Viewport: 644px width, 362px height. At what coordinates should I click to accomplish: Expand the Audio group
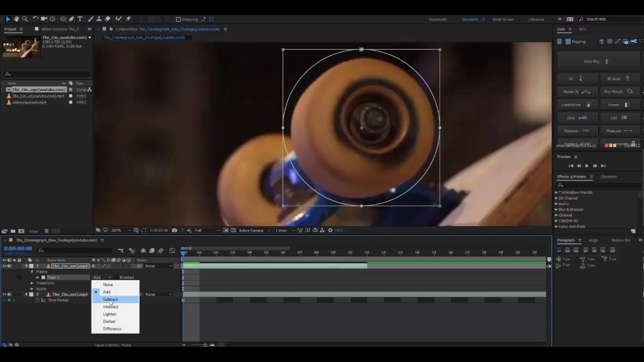pyautogui.click(x=32, y=289)
